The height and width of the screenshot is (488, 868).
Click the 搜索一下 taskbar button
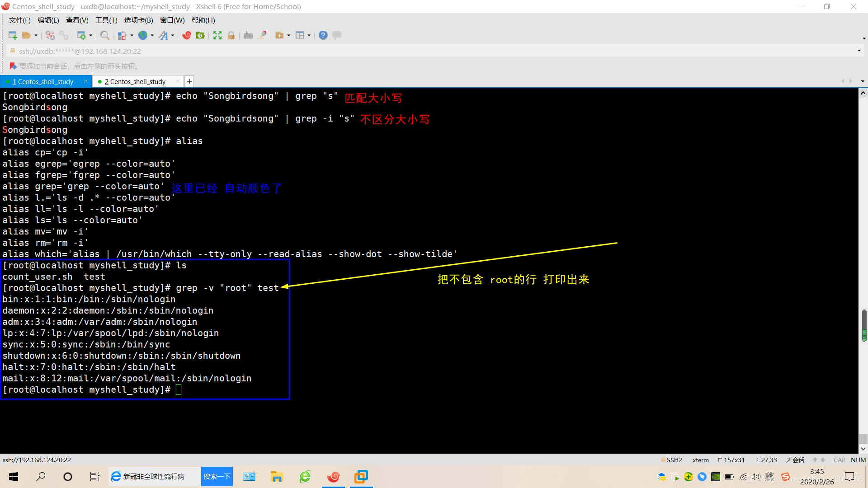tap(217, 477)
